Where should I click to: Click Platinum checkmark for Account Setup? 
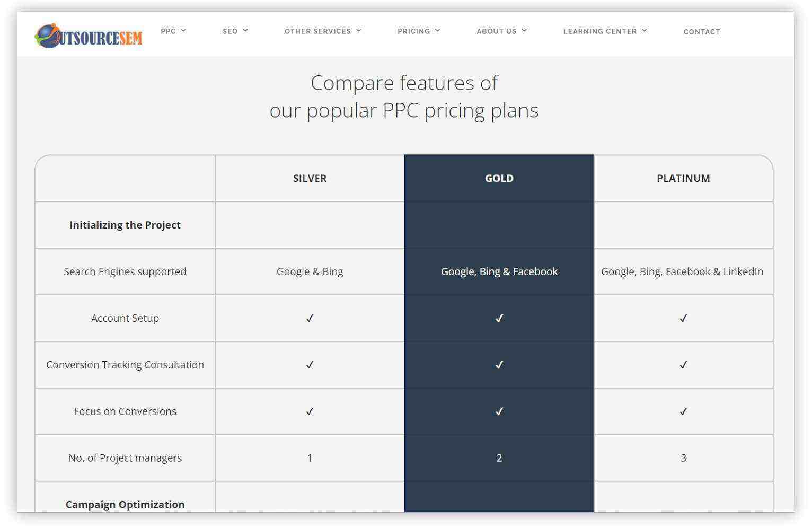683,318
